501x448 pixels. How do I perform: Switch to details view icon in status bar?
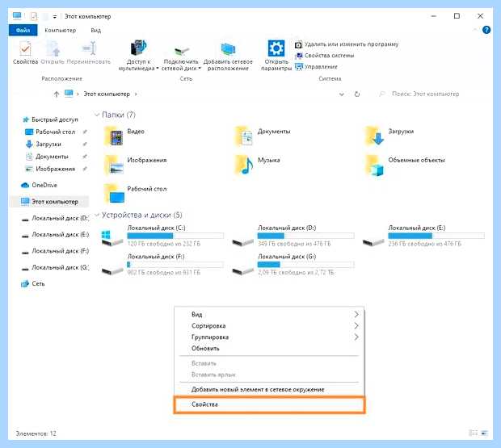click(474, 433)
